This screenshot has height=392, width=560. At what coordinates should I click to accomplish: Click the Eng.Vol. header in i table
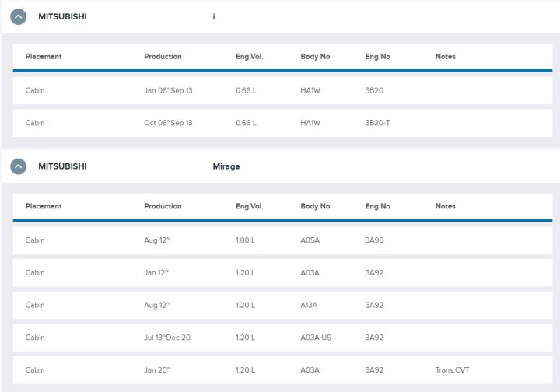[250, 57]
